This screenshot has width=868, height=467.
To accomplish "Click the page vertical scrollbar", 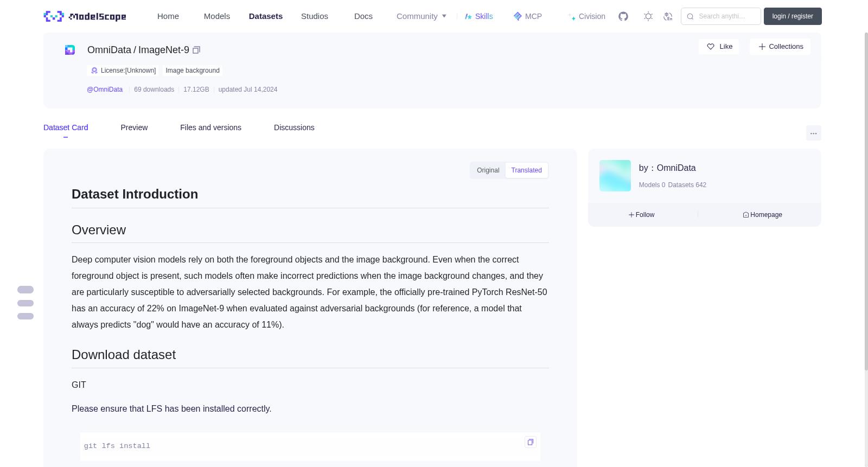I will tap(866, 201).
